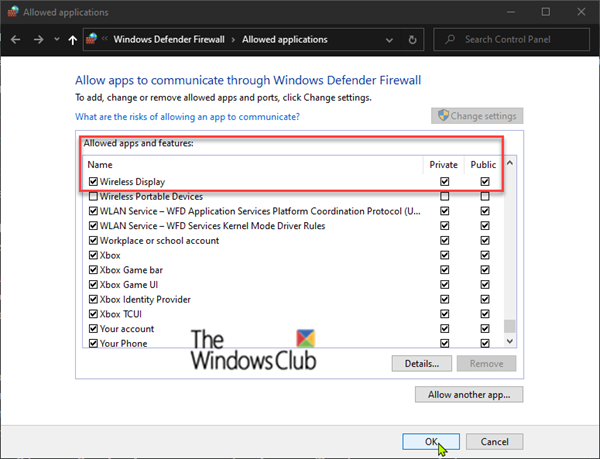600x459 pixels.
Task: Toggle Public checkbox for Workplace or school account
Action: 485,241
